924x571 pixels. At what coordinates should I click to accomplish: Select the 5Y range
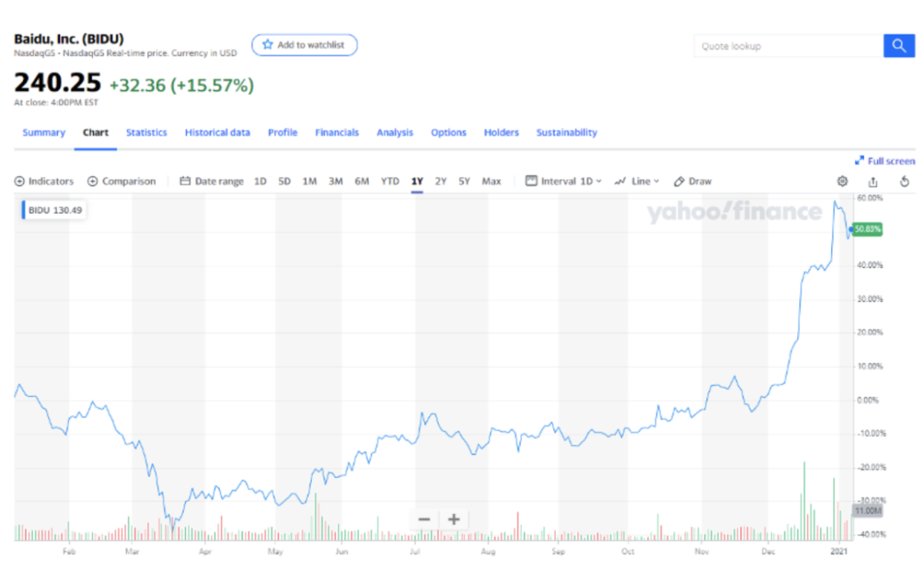tap(464, 182)
